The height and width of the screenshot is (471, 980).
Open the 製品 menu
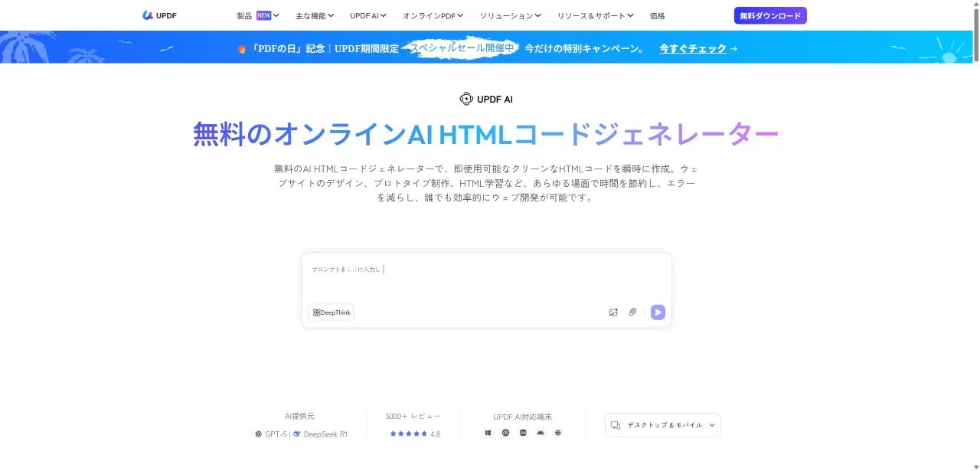[x=258, y=15]
